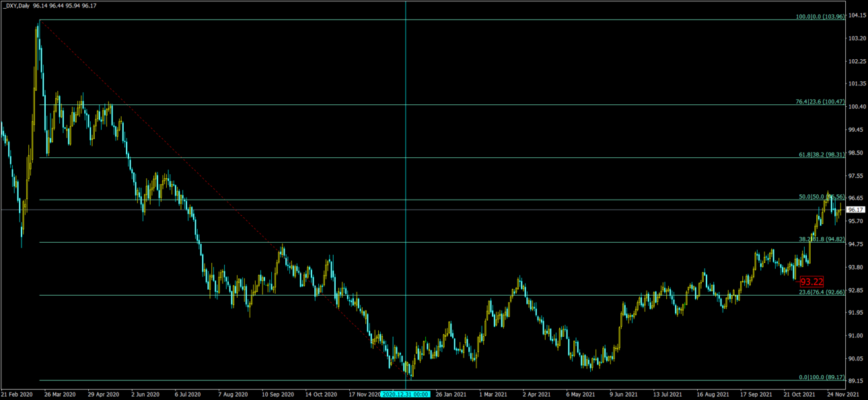Click 101.35 on the price scale
The height and width of the screenshot is (400, 868).
[x=857, y=84]
